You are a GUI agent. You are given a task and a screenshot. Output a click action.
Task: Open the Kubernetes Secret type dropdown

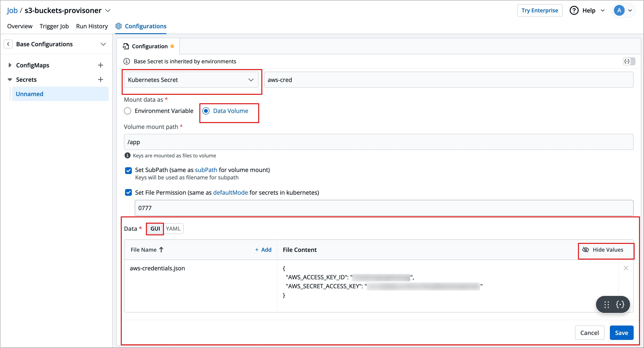click(191, 80)
